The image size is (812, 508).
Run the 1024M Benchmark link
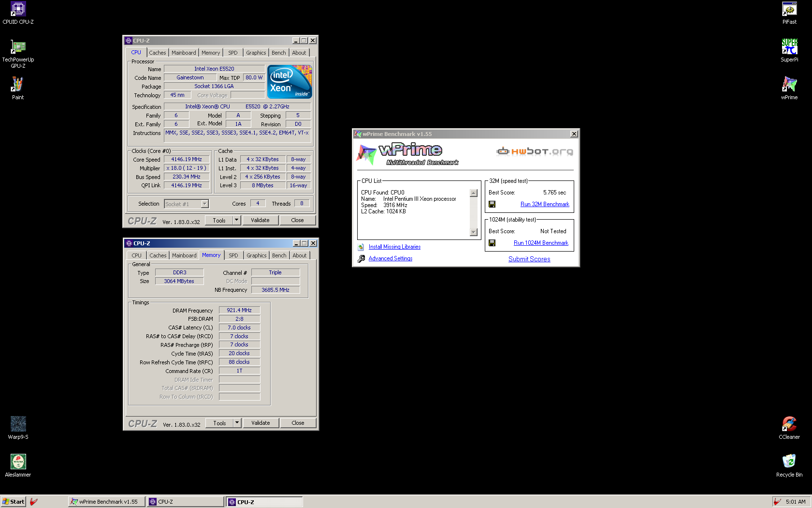(x=541, y=243)
